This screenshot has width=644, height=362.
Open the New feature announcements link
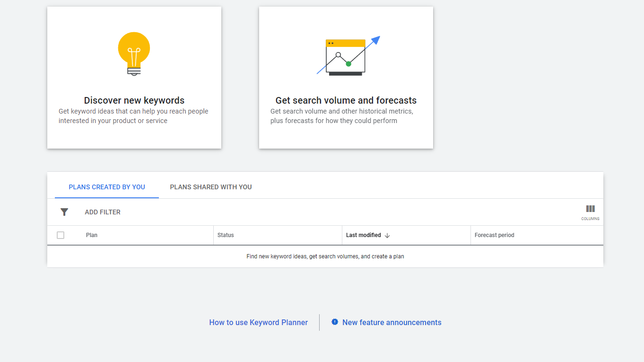point(392,322)
